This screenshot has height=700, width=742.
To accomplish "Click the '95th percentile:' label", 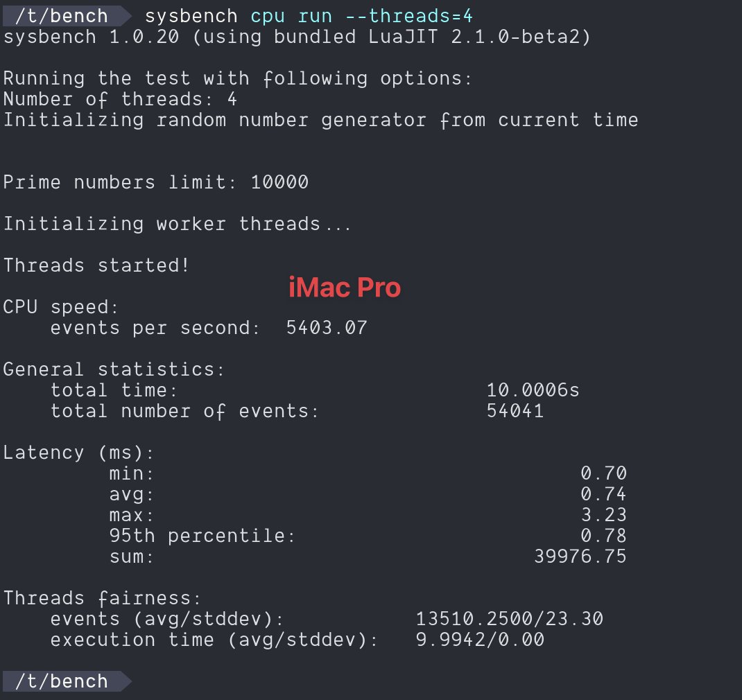I will [202, 536].
